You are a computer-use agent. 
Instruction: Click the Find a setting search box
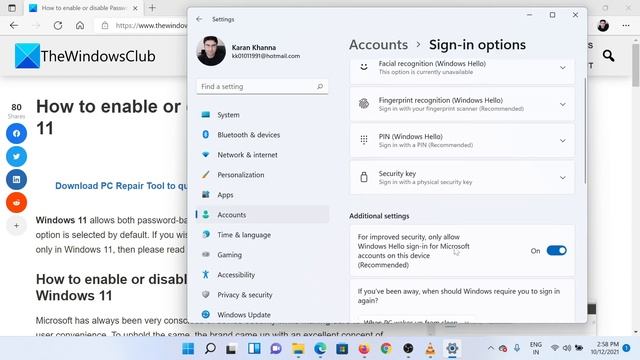[262, 87]
